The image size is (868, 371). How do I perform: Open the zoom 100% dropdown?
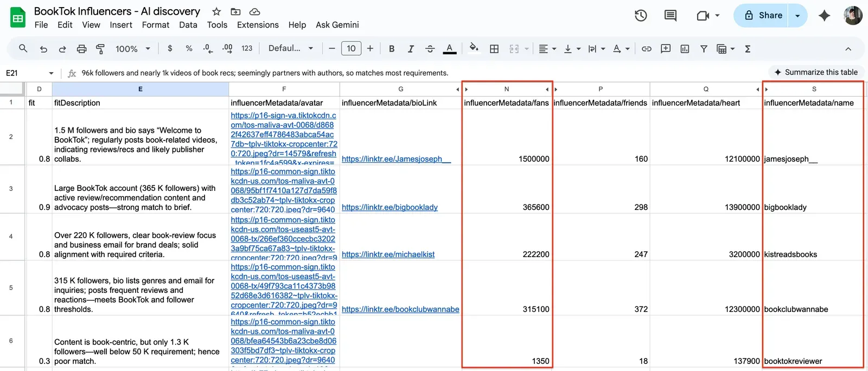point(133,49)
